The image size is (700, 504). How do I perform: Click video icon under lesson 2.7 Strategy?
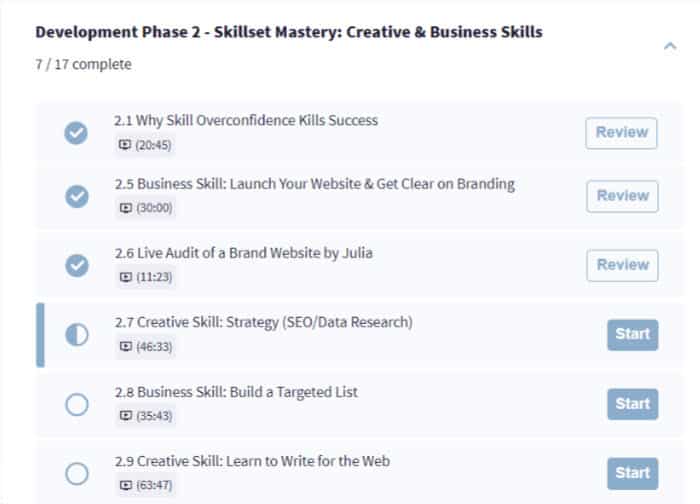pos(125,346)
